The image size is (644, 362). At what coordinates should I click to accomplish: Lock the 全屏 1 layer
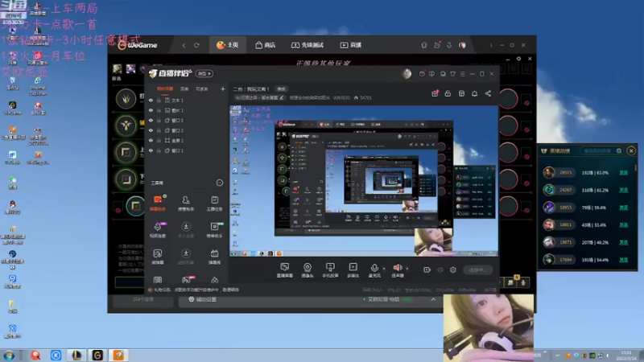(x=159, y=140)
